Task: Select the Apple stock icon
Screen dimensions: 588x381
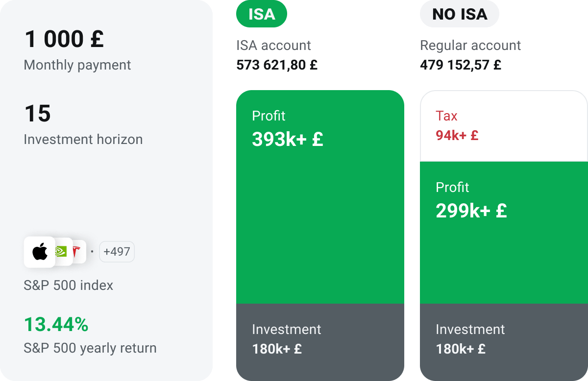Action: pyautogui.click(x=39, y=252)
